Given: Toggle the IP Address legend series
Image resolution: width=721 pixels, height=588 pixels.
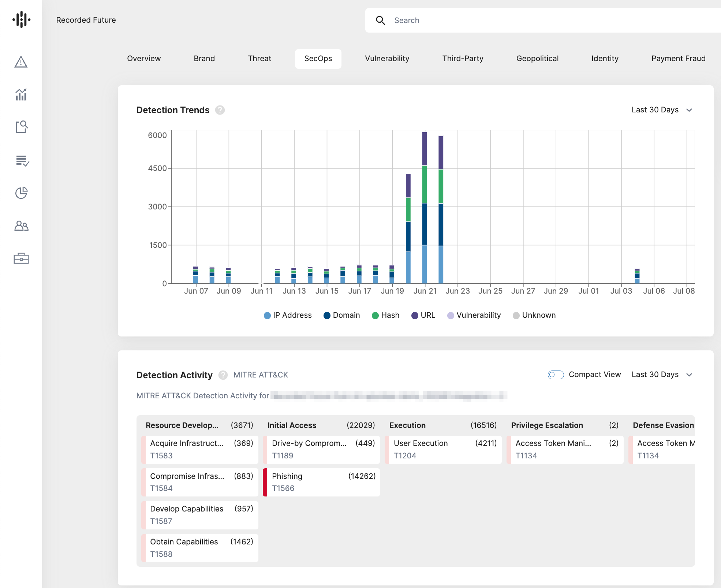Looking at the screenshot, I should pyautogui.click(x=288, y=315).
